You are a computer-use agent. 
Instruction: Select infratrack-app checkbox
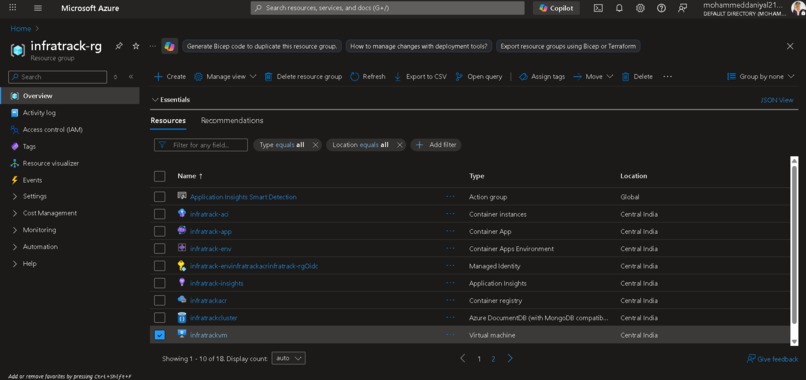point(160,231)
